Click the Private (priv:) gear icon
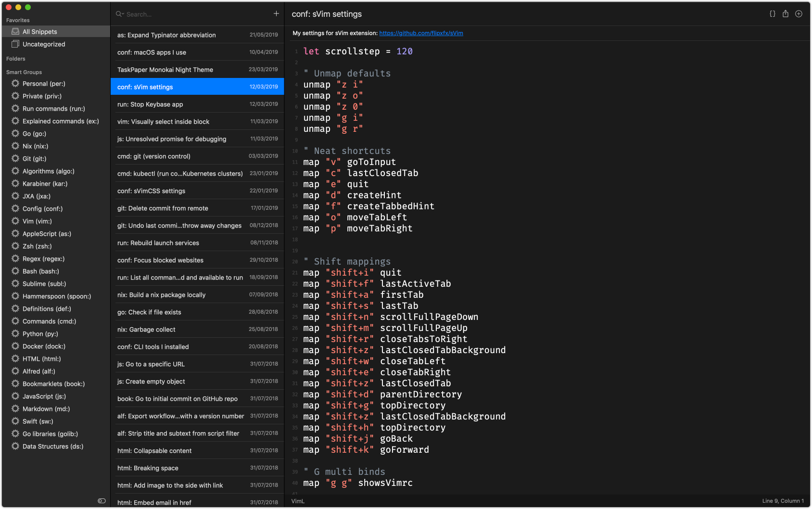812x509 pixels. [15, 96]
